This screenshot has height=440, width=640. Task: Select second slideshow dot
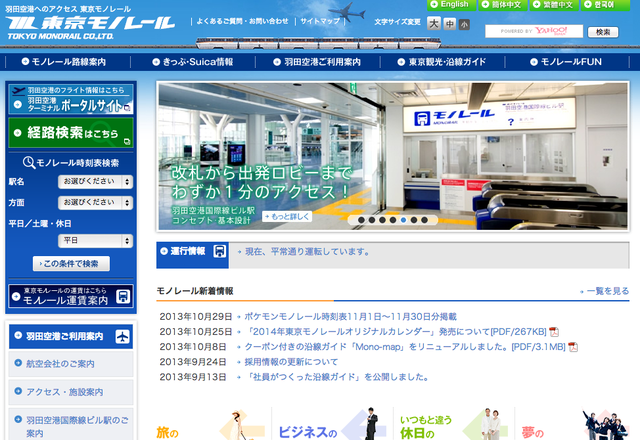(372, 220)
